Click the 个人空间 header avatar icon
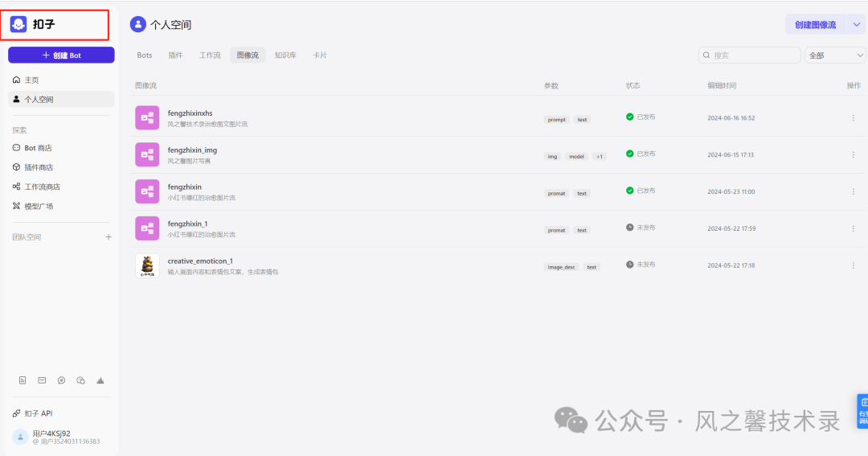The height and width of the screenshot is (456, 868). pyautogui.click(x=138, y=24)
